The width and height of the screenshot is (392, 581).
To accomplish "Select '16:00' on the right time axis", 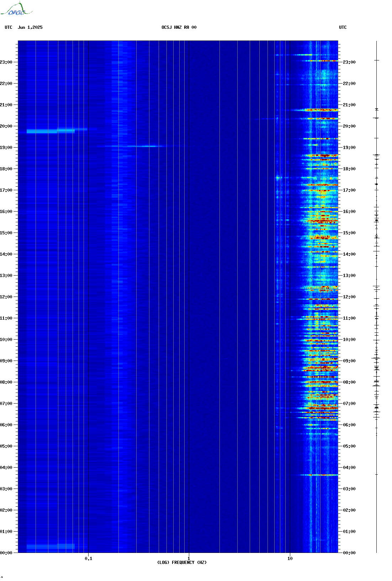I will (x=349, y=212).
